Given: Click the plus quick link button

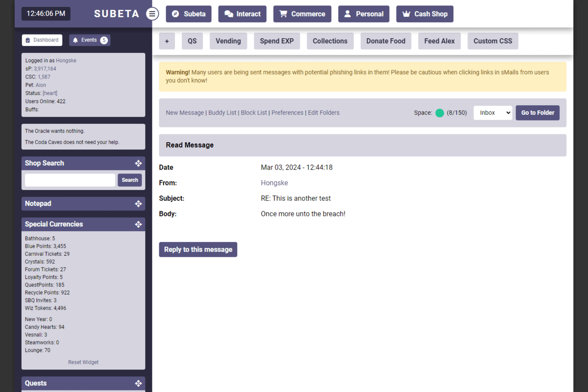Looking at the screenshot, I should coord(167,41).
